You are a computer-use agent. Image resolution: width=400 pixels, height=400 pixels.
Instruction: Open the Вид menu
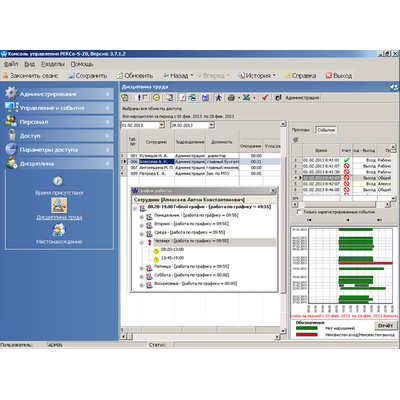point(29,64)
